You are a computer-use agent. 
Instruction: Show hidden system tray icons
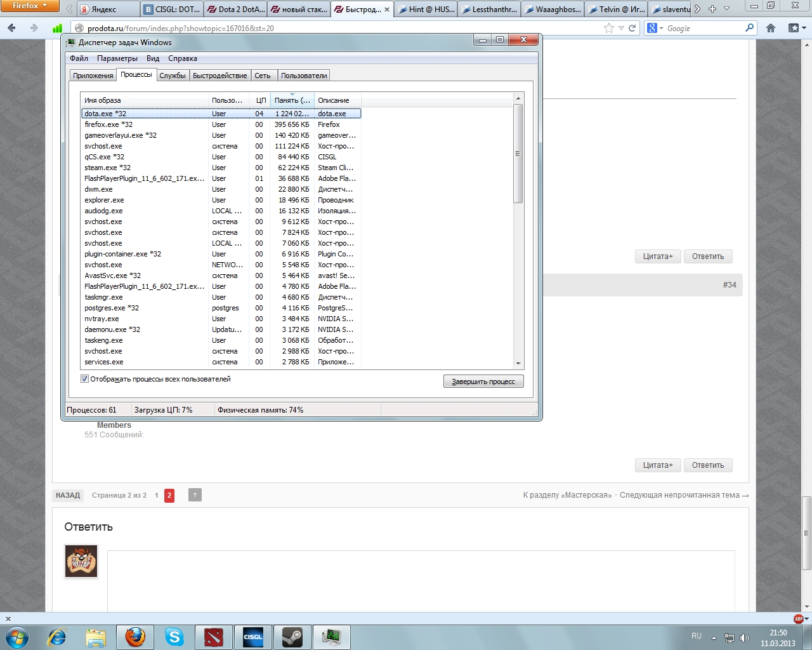[x=714, y=637]
